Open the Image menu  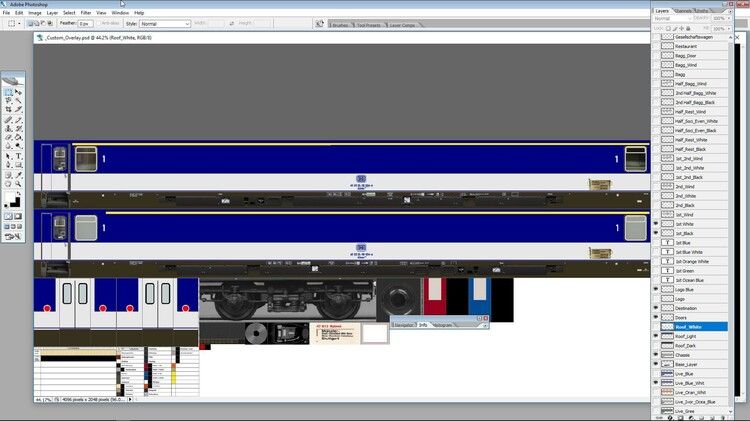point(34,13)
